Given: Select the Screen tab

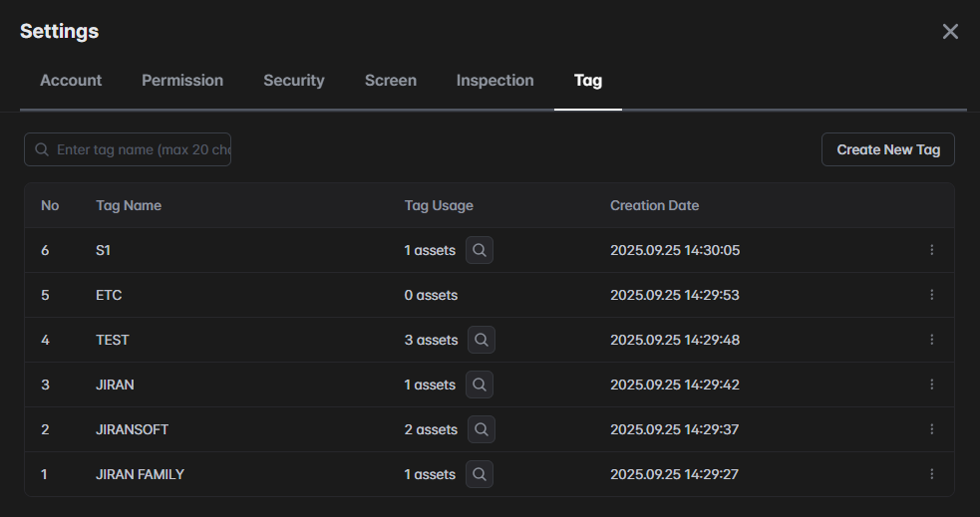Looking at the screenshot, I should pyautogui.click(x=391, y=81).
